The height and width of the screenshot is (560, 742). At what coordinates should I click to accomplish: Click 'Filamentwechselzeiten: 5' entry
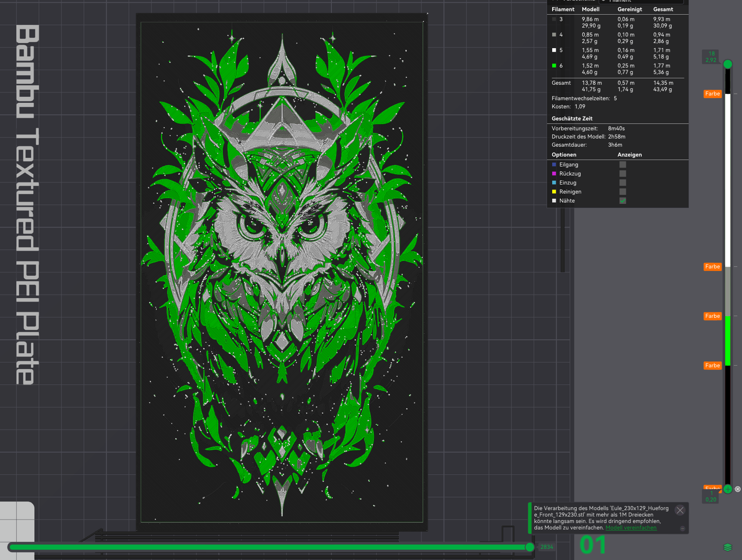[584, 98]
